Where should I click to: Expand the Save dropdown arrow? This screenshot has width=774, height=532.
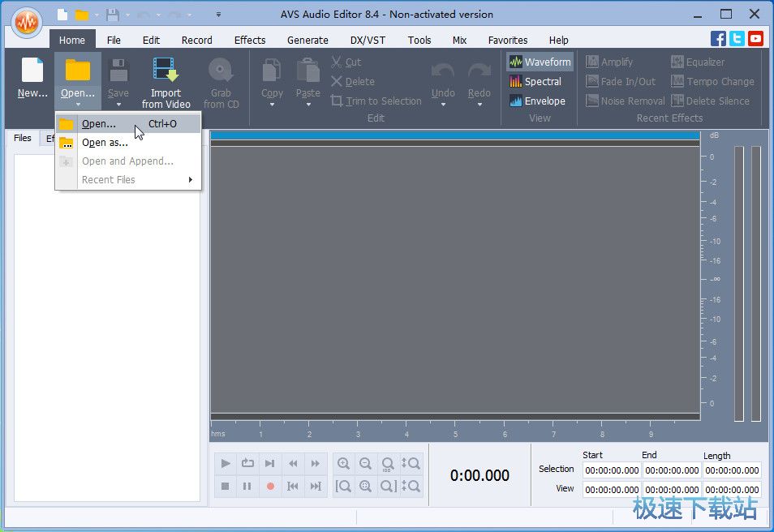coord(118,105)
